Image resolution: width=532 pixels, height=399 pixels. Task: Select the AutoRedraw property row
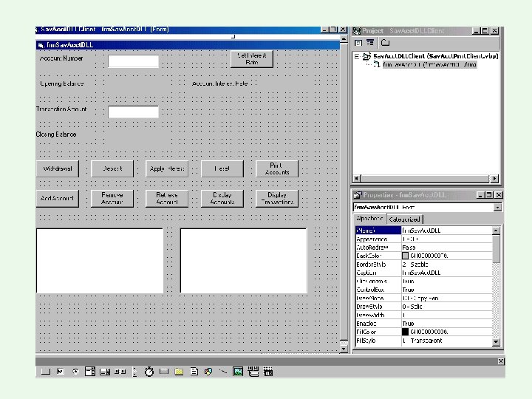point(424,248)
